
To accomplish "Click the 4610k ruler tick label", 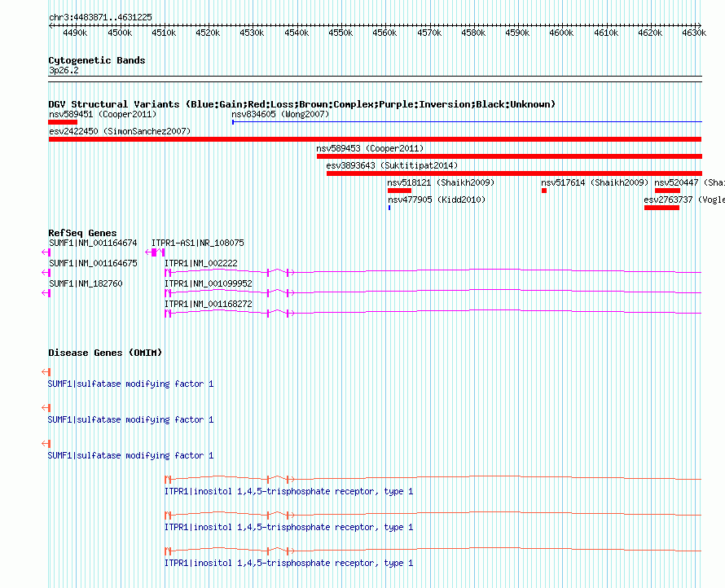I will [606, 33].
